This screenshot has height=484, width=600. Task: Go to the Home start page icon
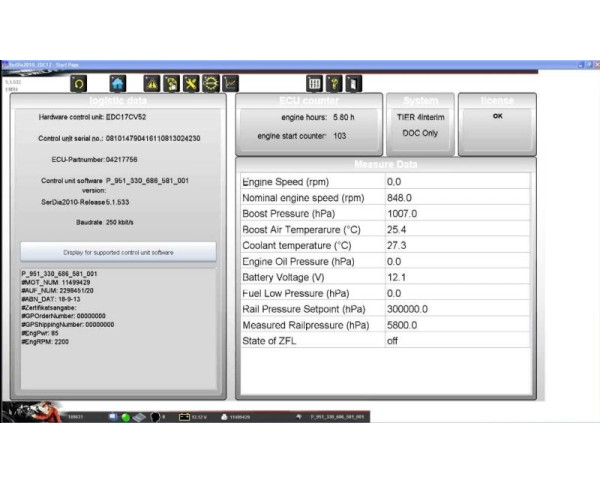(x=118, y=84)
